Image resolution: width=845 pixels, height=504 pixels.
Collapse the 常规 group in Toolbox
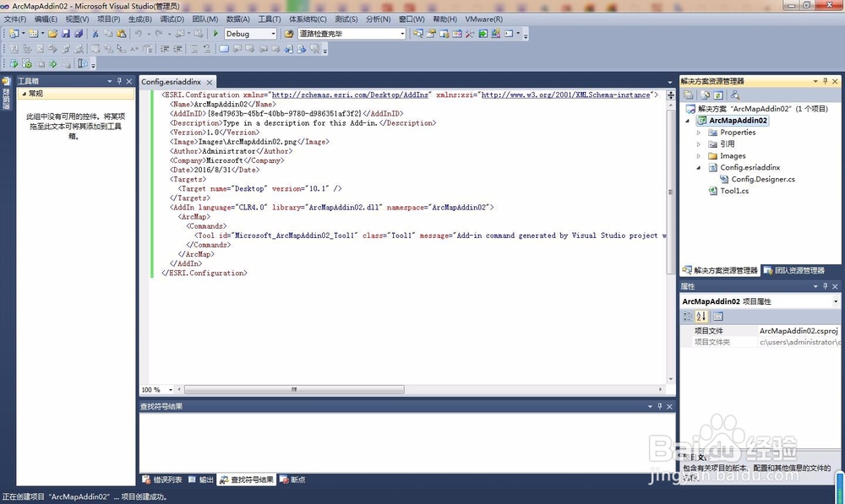tap(25, 94)
